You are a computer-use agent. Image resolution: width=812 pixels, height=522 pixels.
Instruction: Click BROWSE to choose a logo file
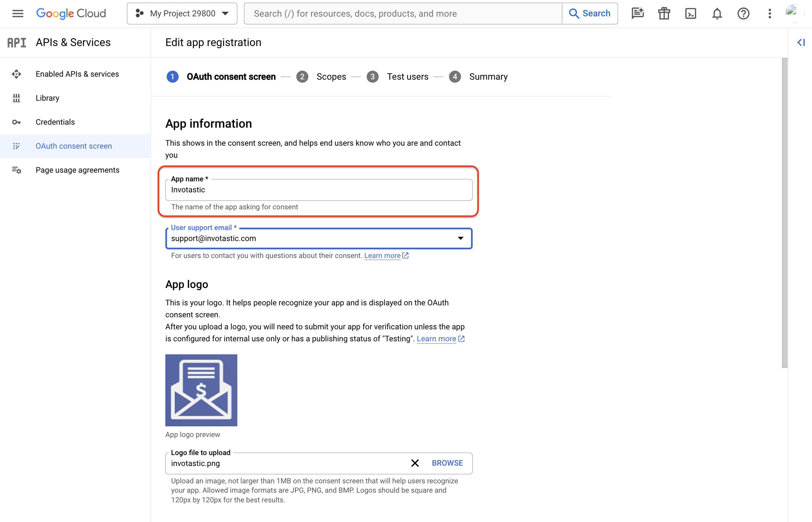(x=447, y=463)
